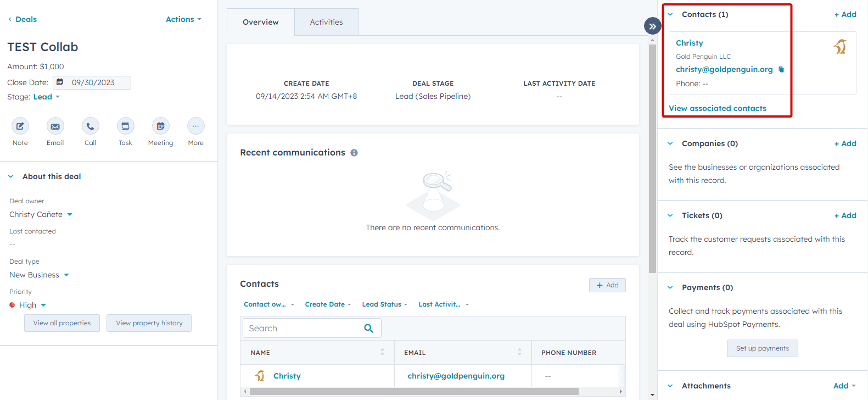Open the Actions dropdown menu
Viewport: 868px width, 400px height.
[183, 19]
